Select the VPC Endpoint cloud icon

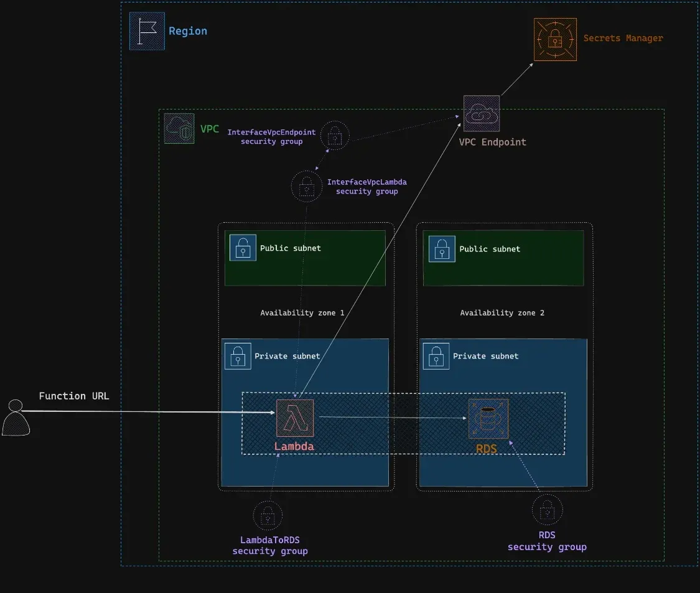click(x=482, y=113)
